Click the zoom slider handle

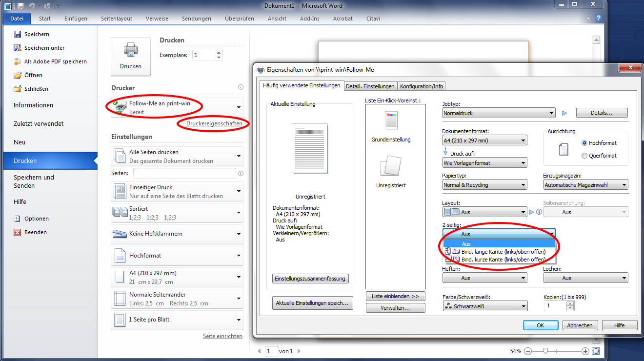(545, 351)
